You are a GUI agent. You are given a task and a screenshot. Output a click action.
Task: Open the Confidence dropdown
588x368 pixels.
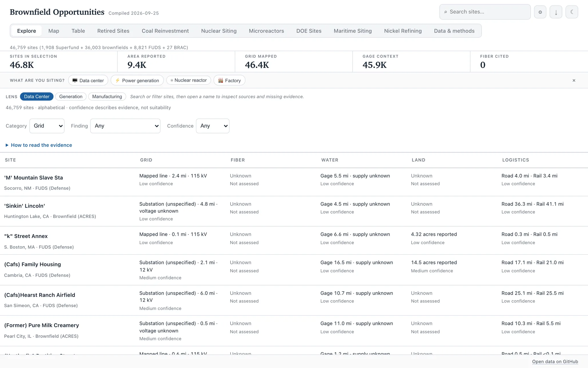tap(213, 126)
